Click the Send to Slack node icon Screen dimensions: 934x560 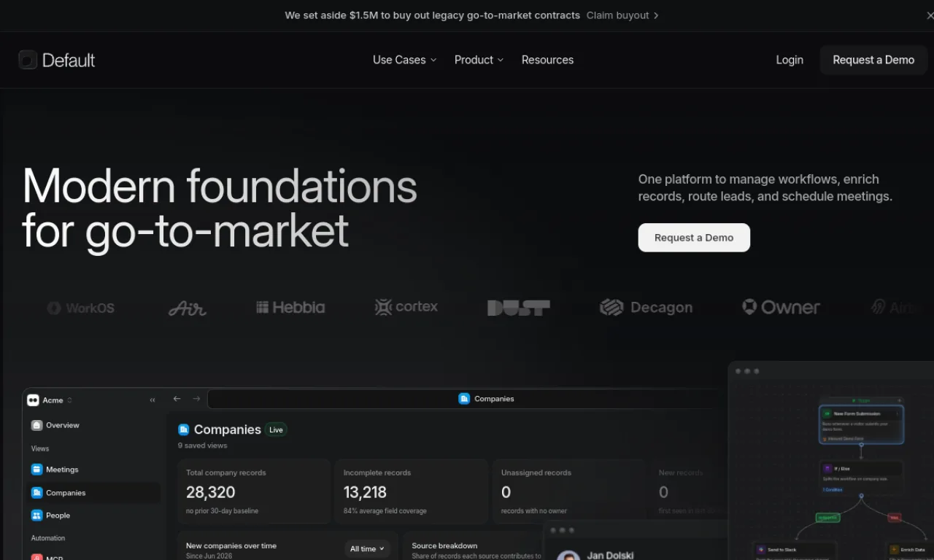pyautogui.click(x=761, y=550)
